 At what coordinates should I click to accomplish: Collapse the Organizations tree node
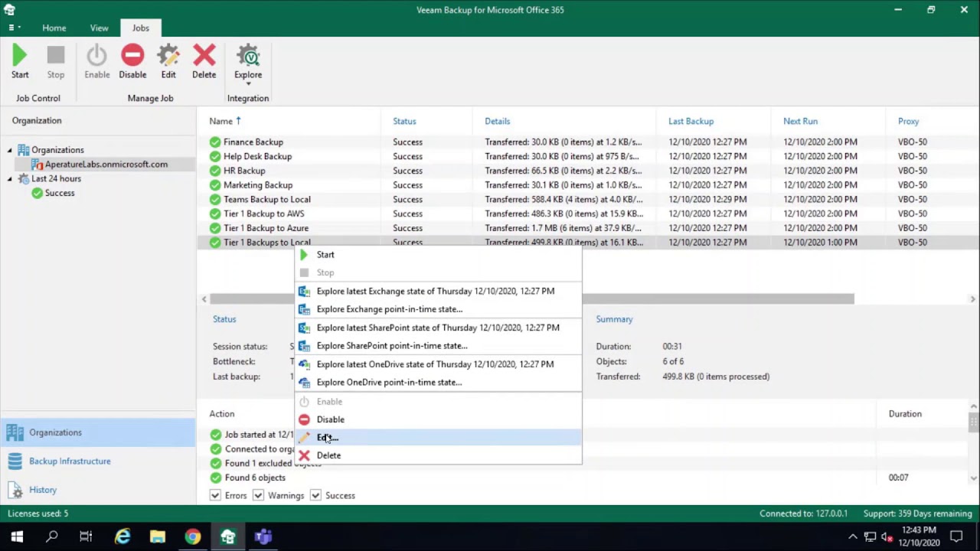(x=10, y=150)
